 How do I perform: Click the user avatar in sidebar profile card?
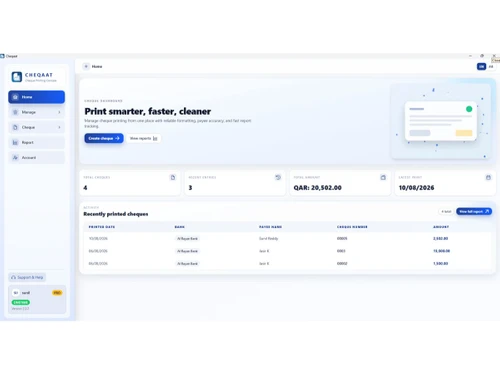click(16, 293)
